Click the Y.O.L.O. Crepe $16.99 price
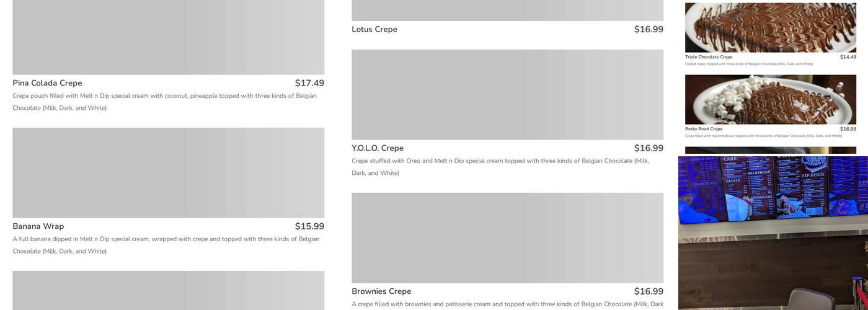Image resolution: width=868 pixels, height=310 pixels. (649, 148)
